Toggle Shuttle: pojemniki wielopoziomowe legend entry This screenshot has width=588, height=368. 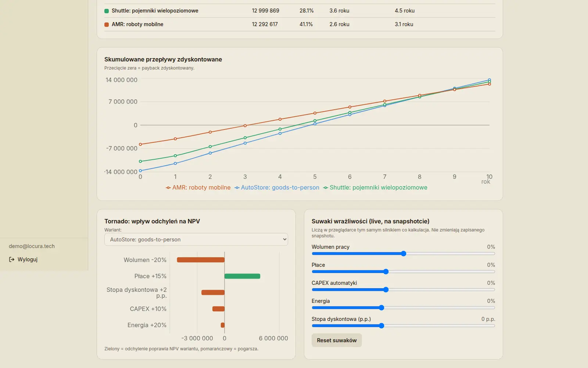tap(375, 188)
